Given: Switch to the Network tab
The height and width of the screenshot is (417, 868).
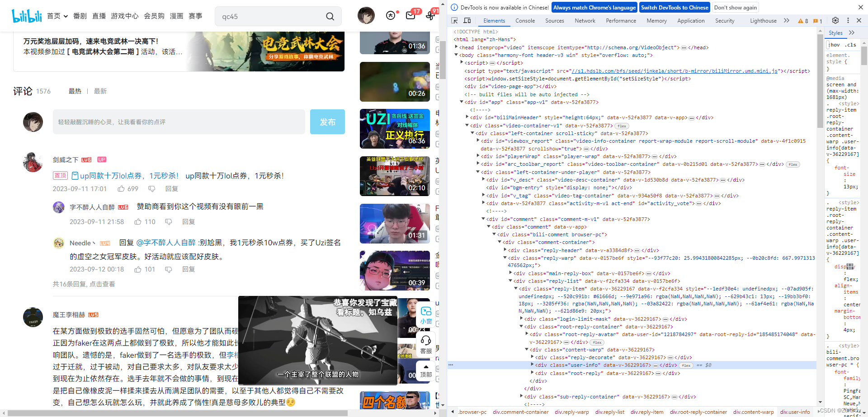Looking at the screenshot, I should (585, 20).
